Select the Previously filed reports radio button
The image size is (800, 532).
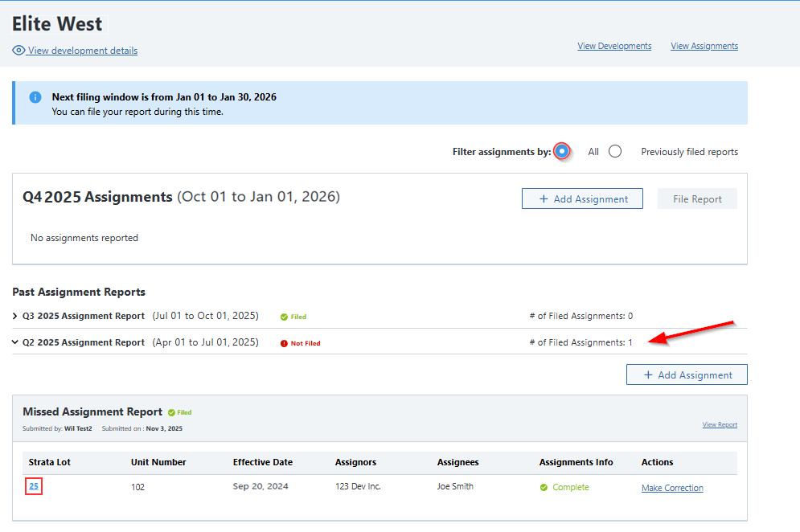tap(615, 151)
